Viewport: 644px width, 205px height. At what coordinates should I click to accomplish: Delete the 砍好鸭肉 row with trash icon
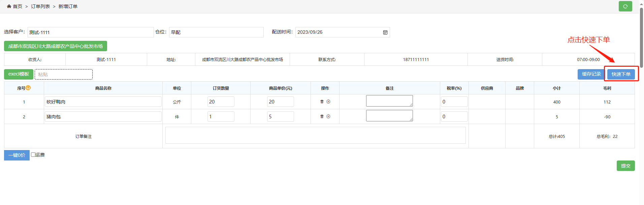[322, 101]
